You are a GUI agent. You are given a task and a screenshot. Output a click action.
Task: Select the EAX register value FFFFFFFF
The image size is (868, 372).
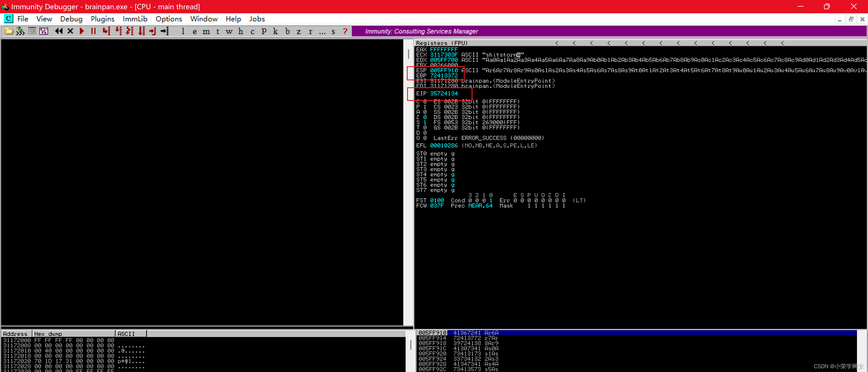point(444,49)
